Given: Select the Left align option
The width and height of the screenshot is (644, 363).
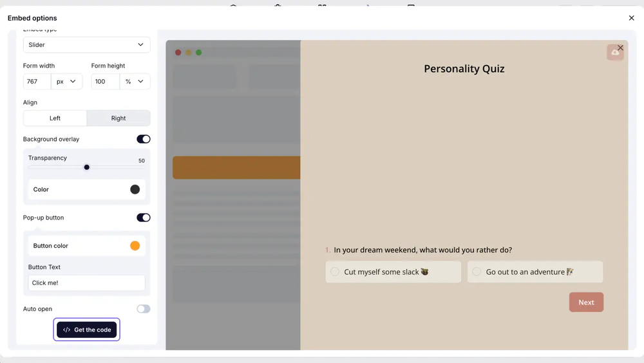Looking at the screenshot, I should pos(55,118).
